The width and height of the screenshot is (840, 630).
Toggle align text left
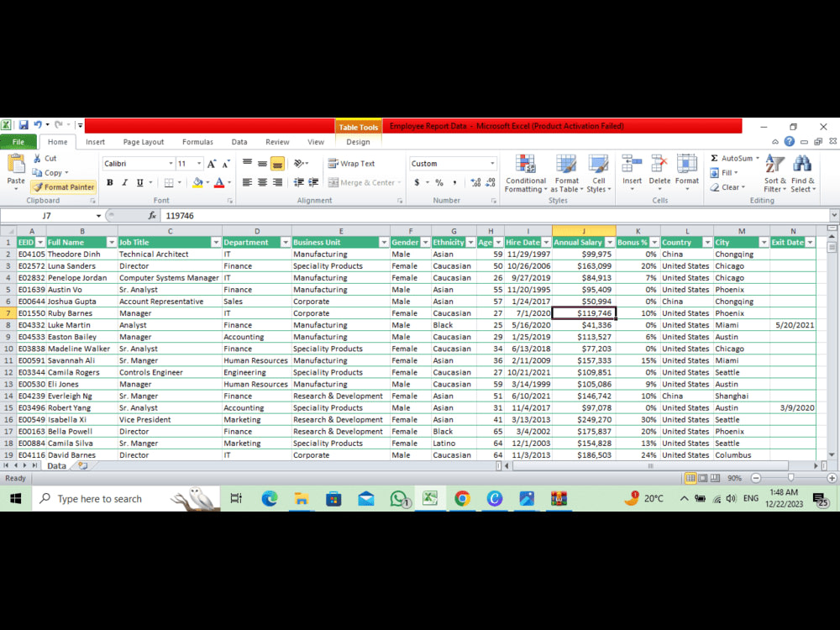click(x=247, y=182)
